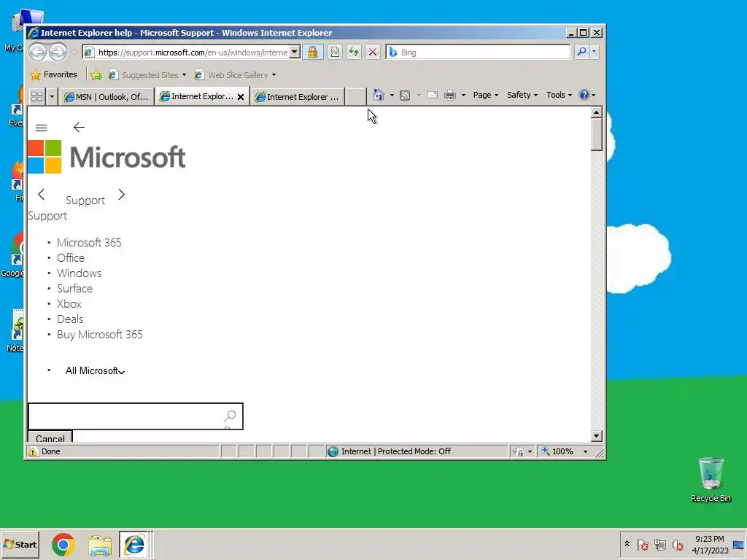
Task: Open the Recycle Bin desktop icon
Action: click(711, 480)
